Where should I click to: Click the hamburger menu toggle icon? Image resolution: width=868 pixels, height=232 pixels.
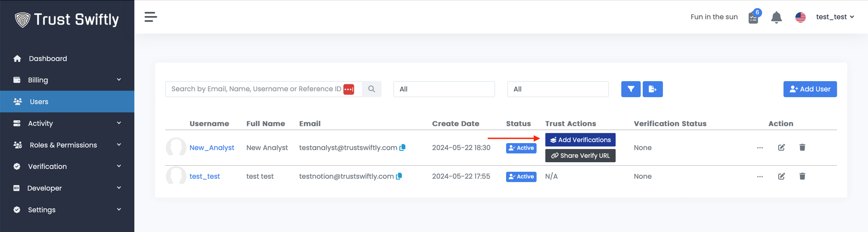pyautogui.click(x=151, y=17)
